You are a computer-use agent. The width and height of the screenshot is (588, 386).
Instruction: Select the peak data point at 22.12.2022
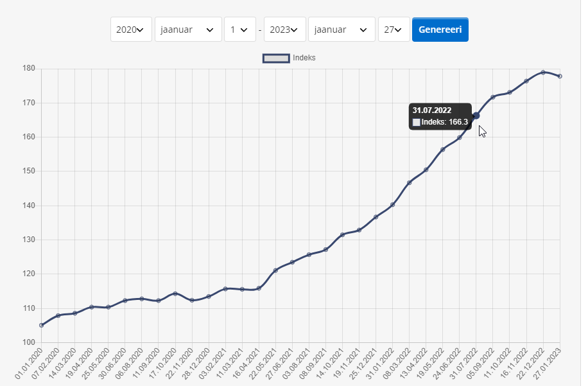543,72
